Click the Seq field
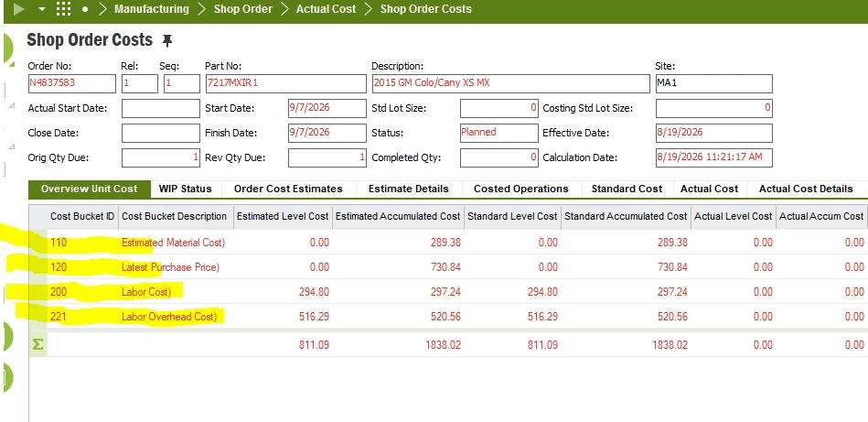The width and height of the screenshot is (868, 422). coord(182,83)
